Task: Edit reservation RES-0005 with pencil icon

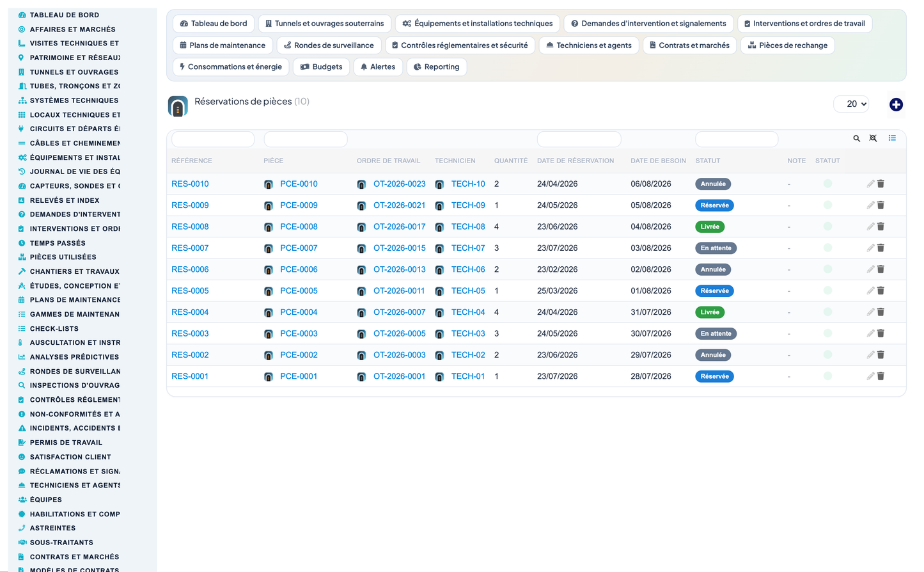Action: [870, 290]
